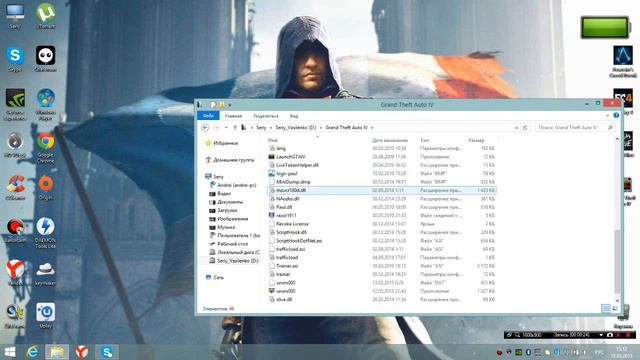Screen dimensions: 640x360
Task: Open the CCleaner desktop icon
Action: point(15,187)
